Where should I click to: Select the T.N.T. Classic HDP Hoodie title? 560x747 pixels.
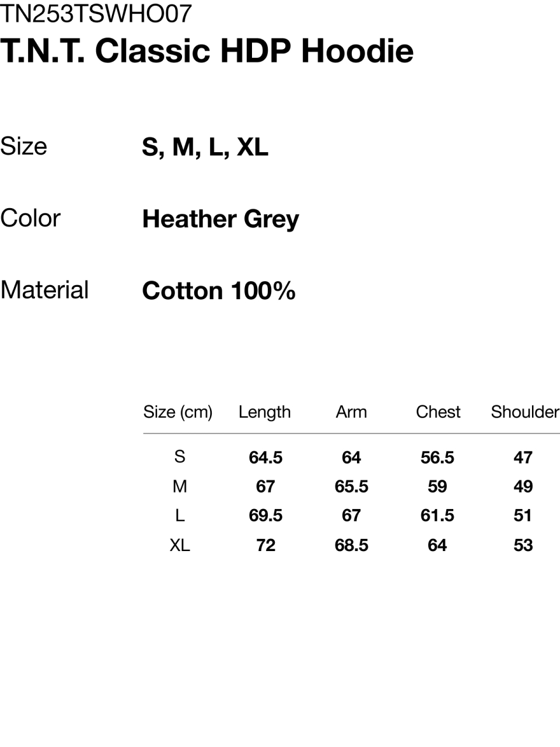click(207, 51)
